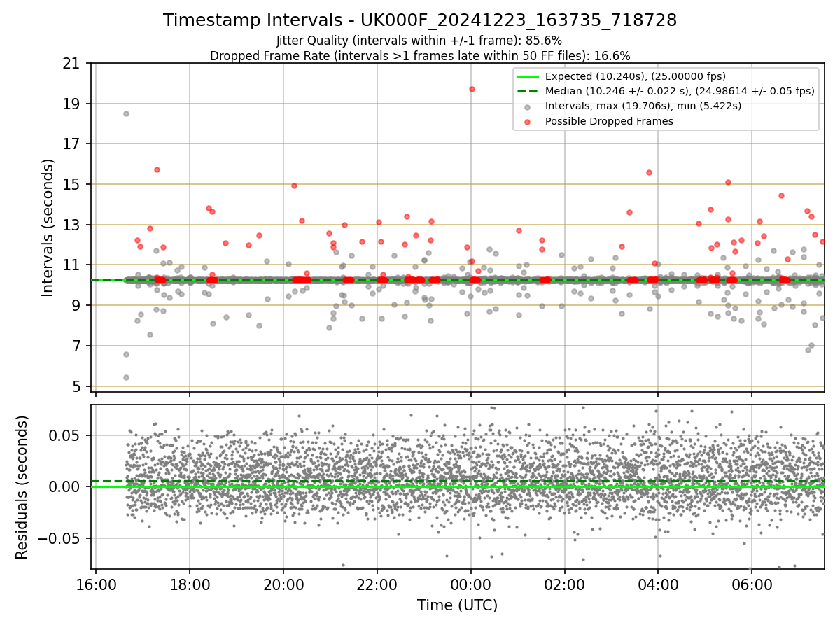The width and height of the screenshot is (840, 630).
Task: Click the 21 tick on intervals axis
Action: 71,64
